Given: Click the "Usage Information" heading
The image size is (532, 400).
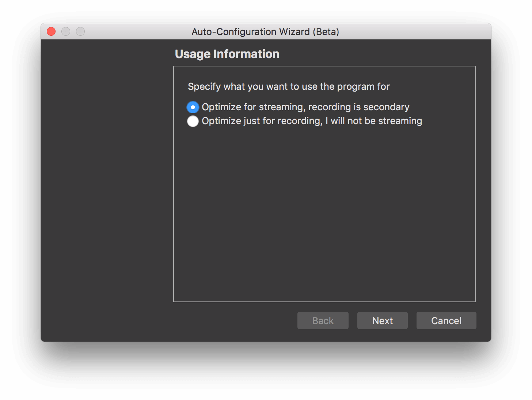Looking at the screenshot, I should [227, 54].
